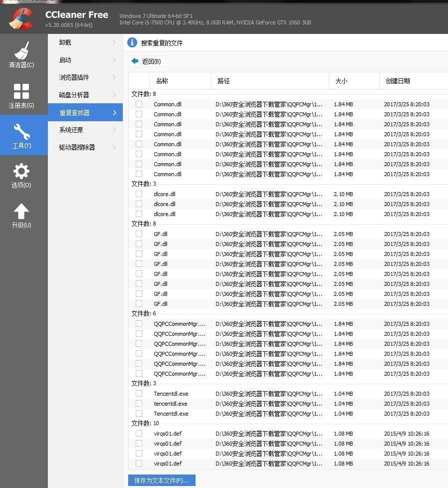This screenshot has width=448, height=488.
Task: Select the 重复查找器 tool
Action: click(85, 112)
